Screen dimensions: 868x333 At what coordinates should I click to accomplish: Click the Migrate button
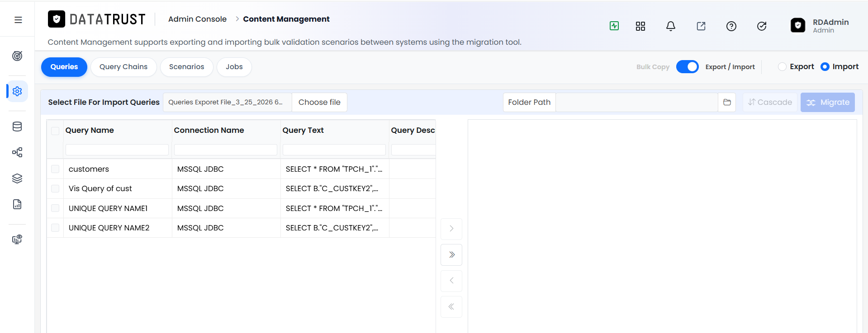click(828, 102)
